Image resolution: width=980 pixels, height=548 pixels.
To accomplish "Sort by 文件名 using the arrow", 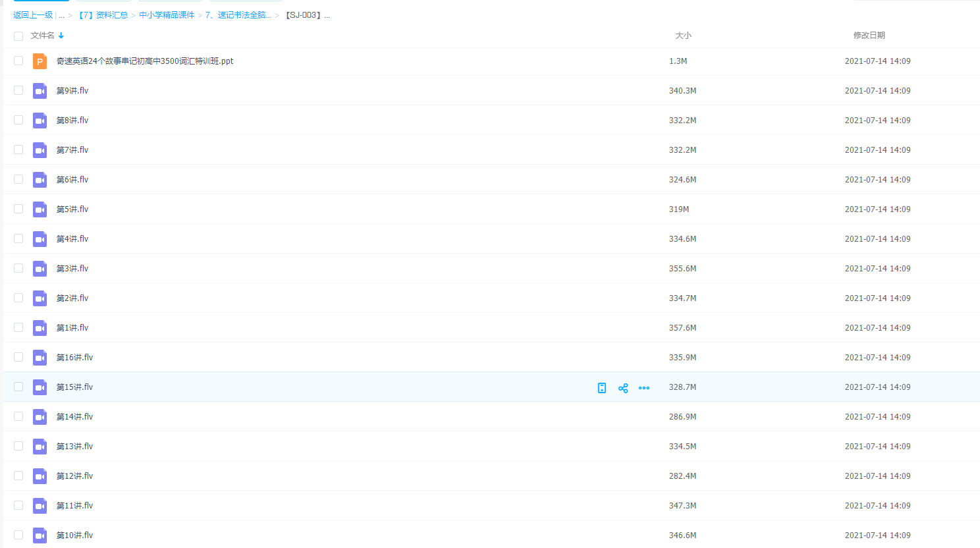I will (x=61, y=36).
